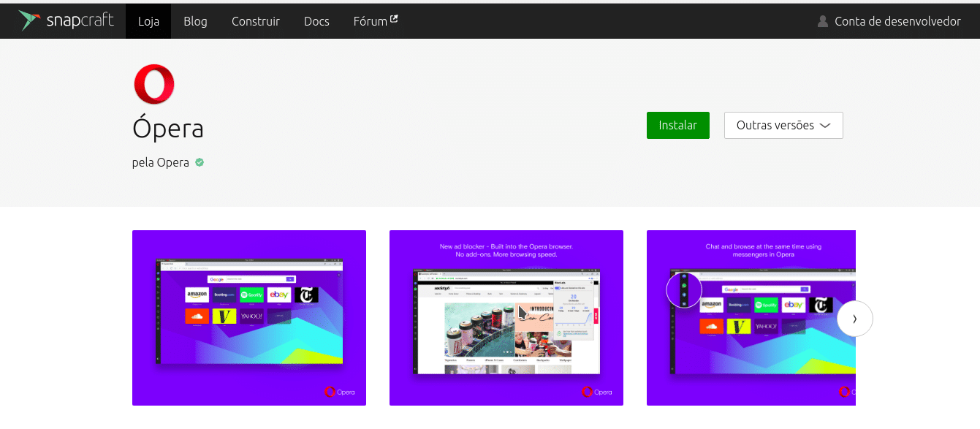
Task: Open the first Opera speed dial screenshot
Action: (249, 318)
